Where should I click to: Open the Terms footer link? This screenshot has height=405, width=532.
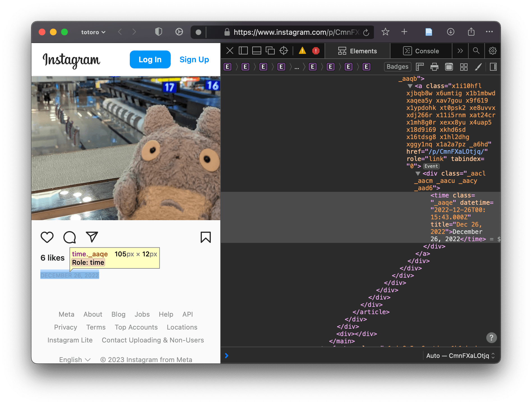pos(96,327)
